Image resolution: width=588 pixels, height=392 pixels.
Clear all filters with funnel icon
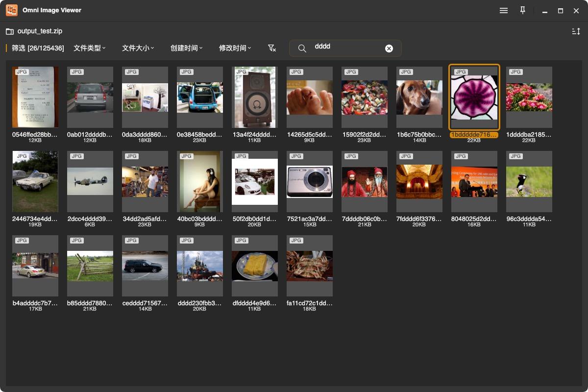pyautogui.click(x=272, y=48)
